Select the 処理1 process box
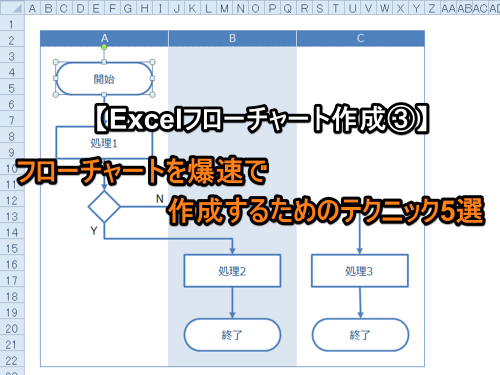This screenshot has width=500, height=375. (104, 142)
